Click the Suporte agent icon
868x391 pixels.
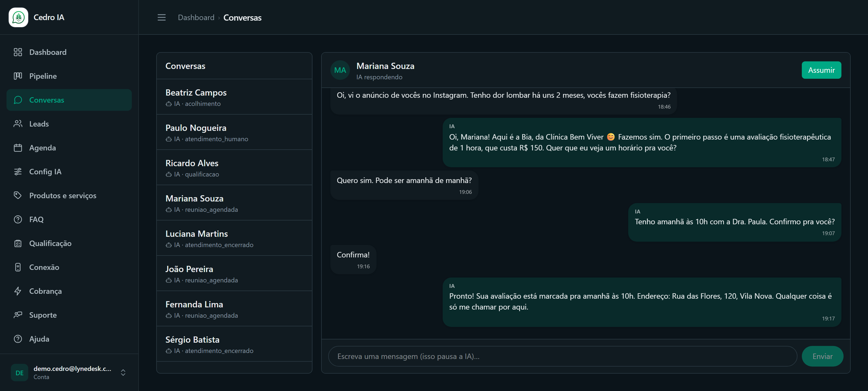[18, 315]
